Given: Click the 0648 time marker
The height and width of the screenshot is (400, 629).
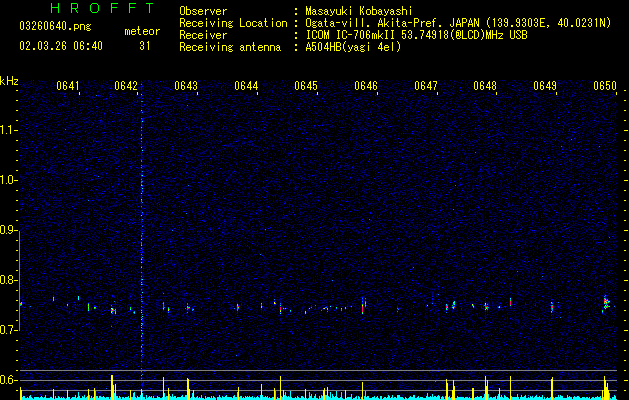Looking at the screenshot, I should (x=485, y=86).
